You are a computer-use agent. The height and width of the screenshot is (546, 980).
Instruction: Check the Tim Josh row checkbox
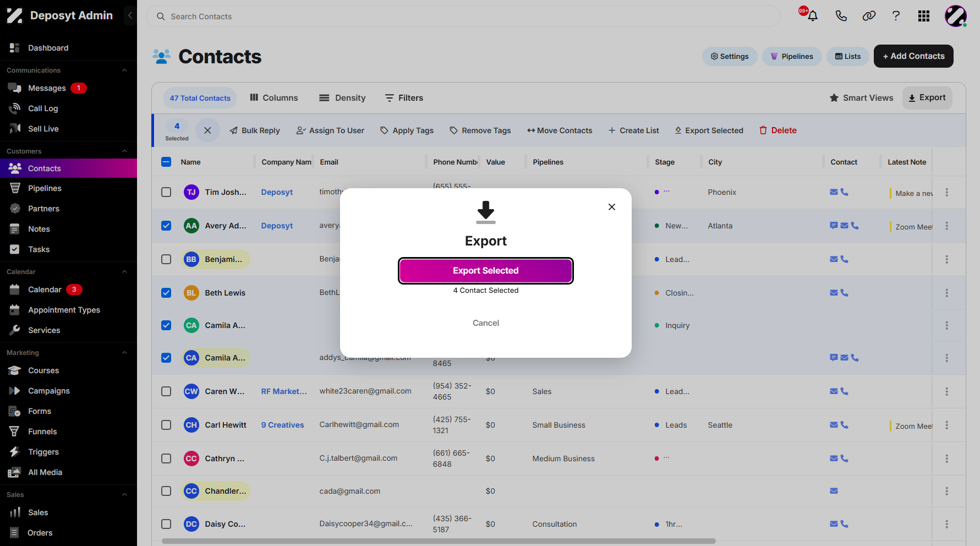tap(166, 192)
